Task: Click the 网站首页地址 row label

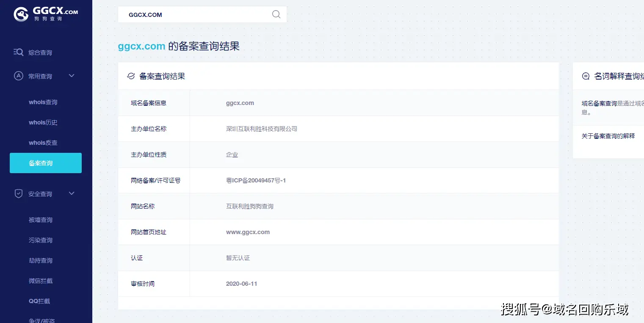Action: 149,232
